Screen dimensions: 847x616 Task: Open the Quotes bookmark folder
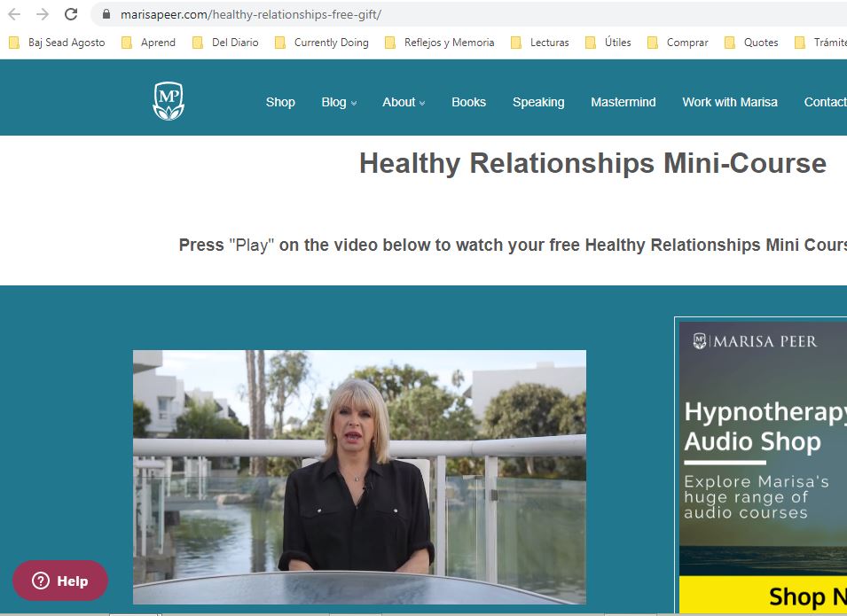point(751,43)
